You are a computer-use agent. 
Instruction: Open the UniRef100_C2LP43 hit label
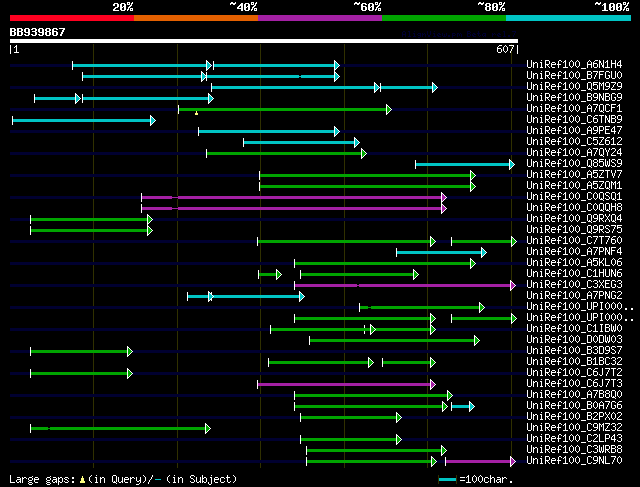574,439
